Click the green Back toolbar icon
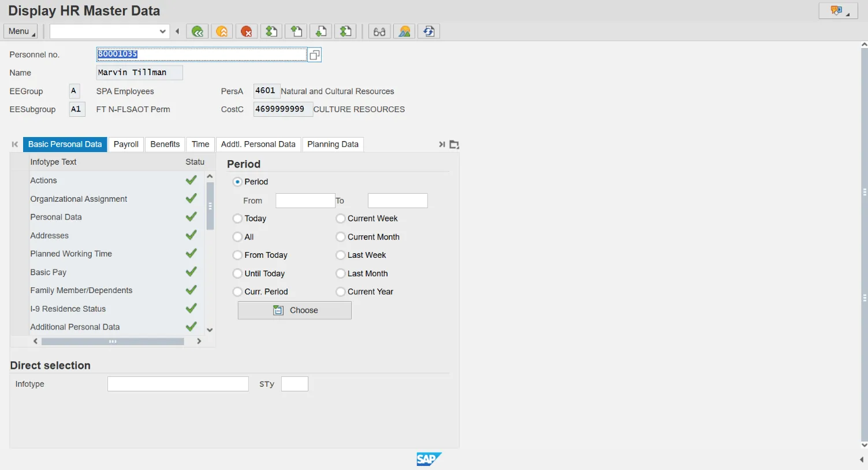 point(198,32)
